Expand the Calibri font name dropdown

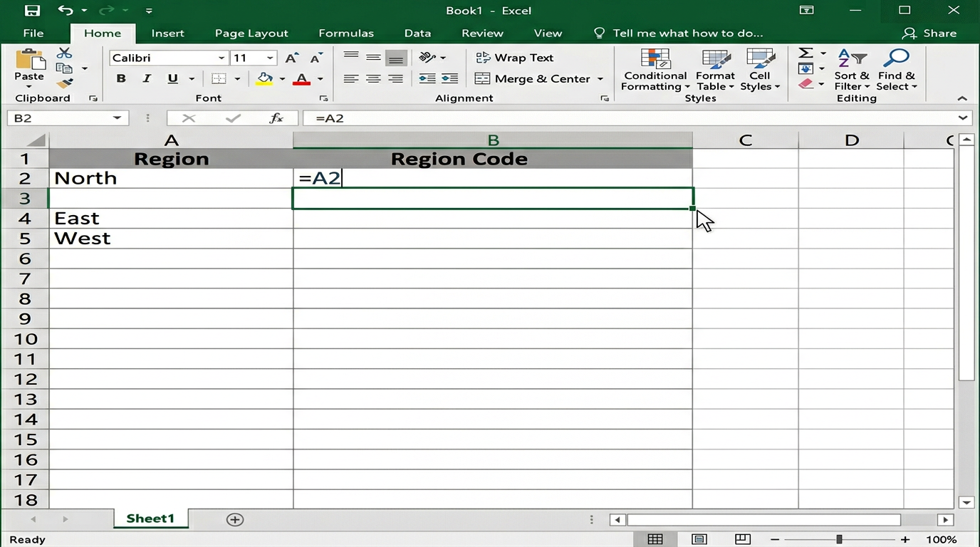pyautogui.click(x=221, y=58)
